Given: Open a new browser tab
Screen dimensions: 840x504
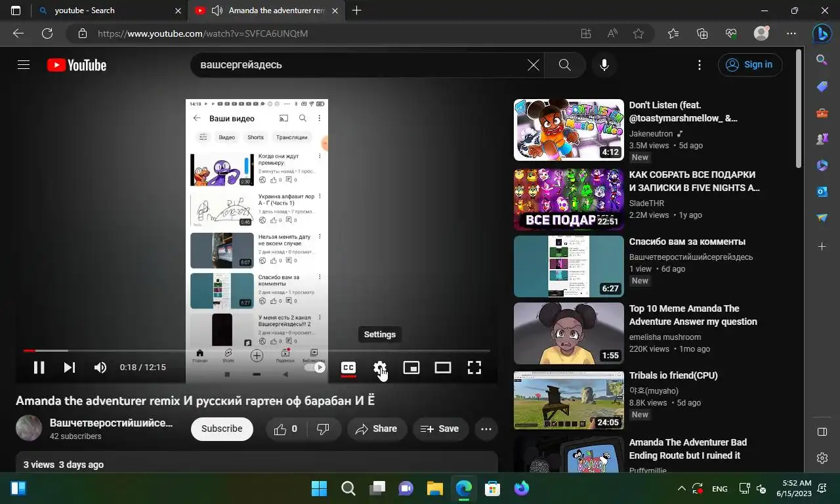Looking at the screenshot, I should point(356,10).
